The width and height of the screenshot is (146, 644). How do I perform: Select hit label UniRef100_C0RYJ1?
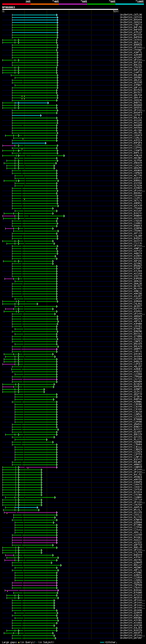131,352
